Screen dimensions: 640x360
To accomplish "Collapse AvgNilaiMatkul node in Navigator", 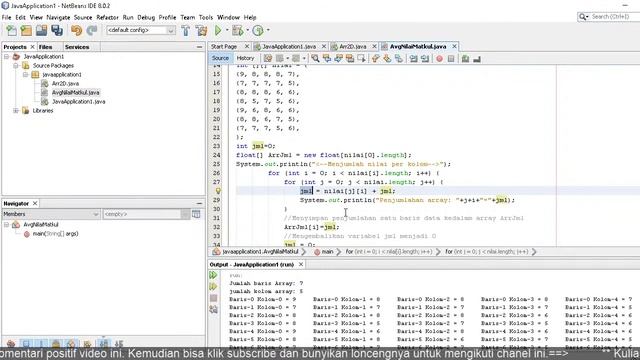I will click(7, 225).
